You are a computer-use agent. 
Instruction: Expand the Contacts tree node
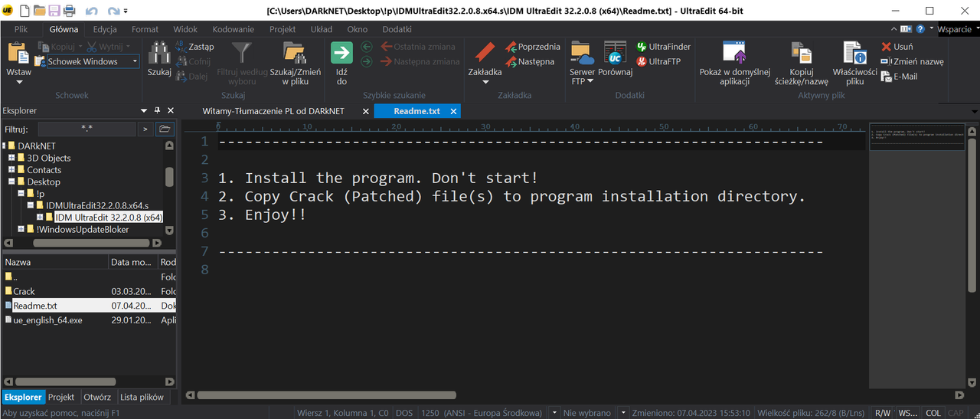11,170
